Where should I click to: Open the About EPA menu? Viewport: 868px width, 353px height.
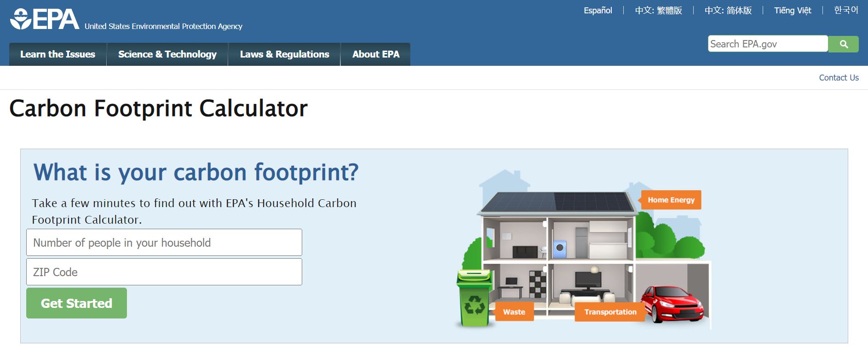pyautogui.click(x=376, y=54)
